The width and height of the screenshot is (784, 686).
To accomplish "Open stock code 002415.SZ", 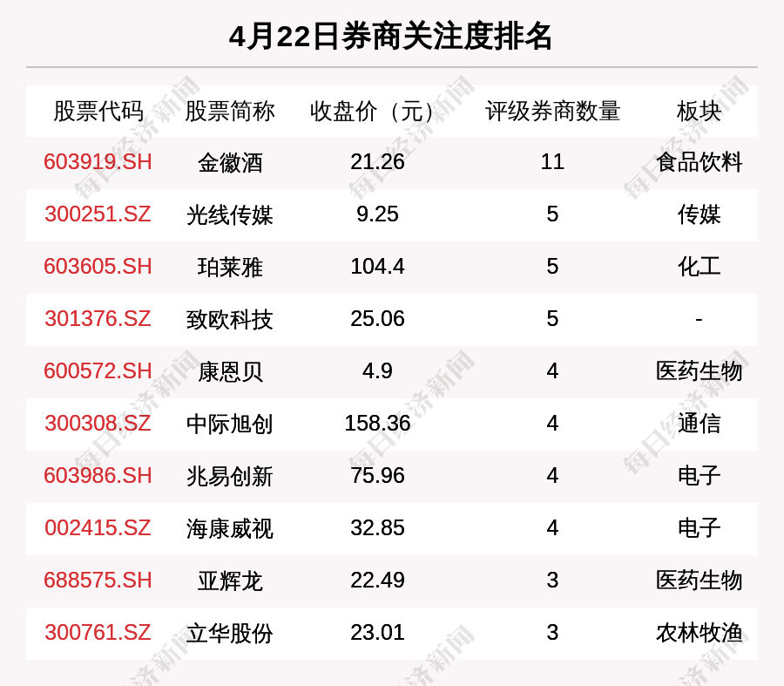I will point(98,528).
